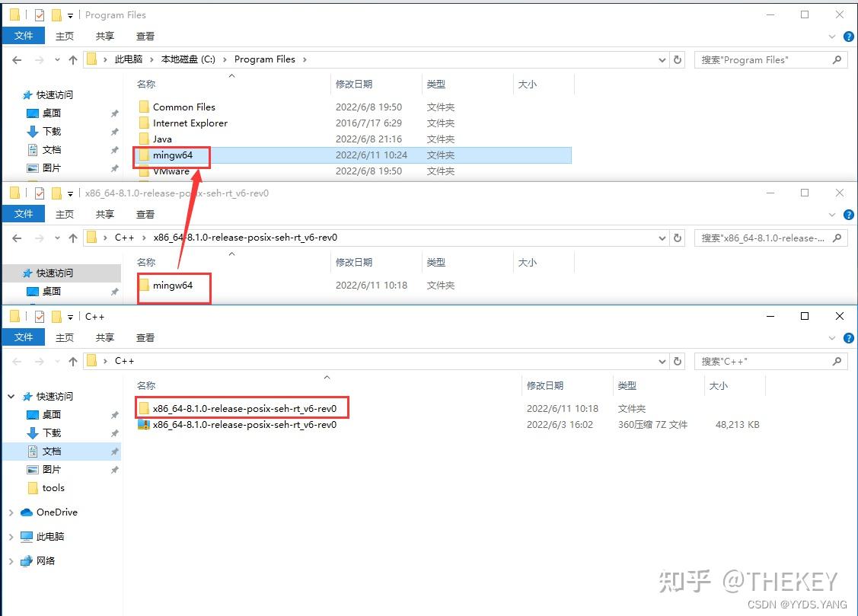Unpin 图片 from quick access

pos(114,469)
